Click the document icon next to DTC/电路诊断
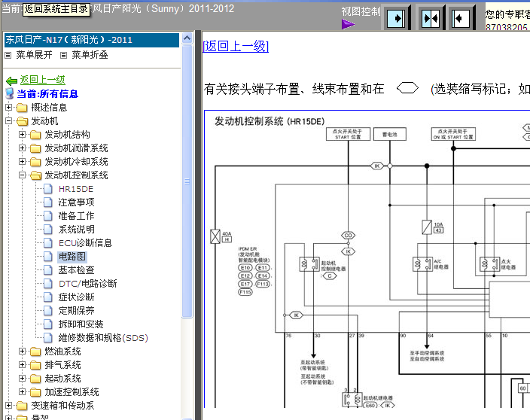The width and height of the screenshot is (530, 420). coord(48,284)
